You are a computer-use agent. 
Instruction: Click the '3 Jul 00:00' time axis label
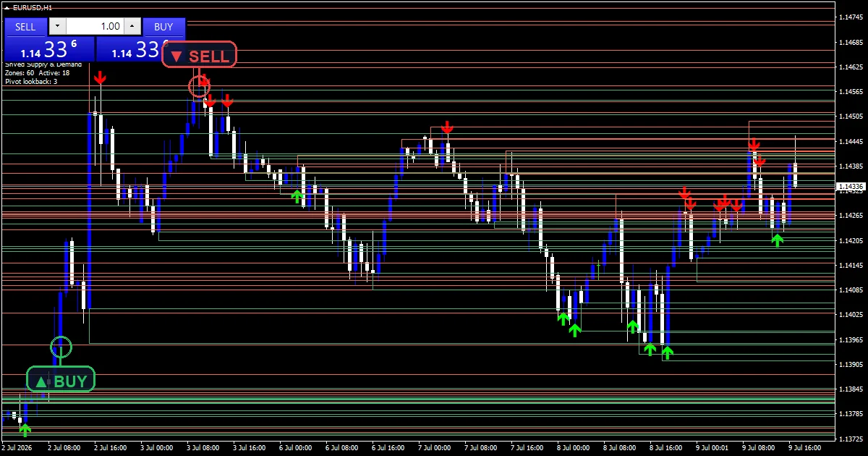tap(158, 449)
